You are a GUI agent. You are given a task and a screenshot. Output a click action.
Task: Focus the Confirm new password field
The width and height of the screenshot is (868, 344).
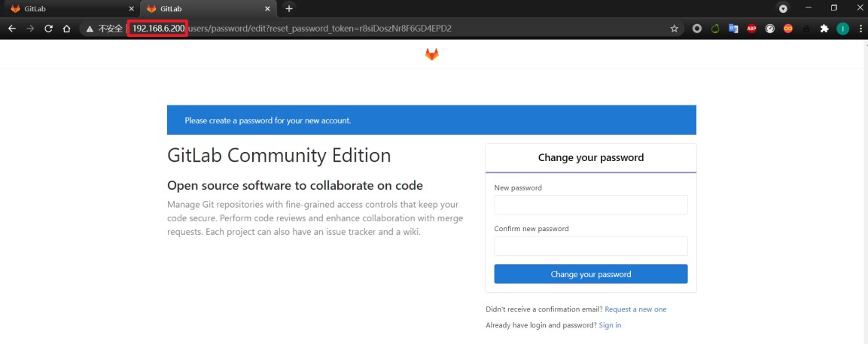click(591, 245)
